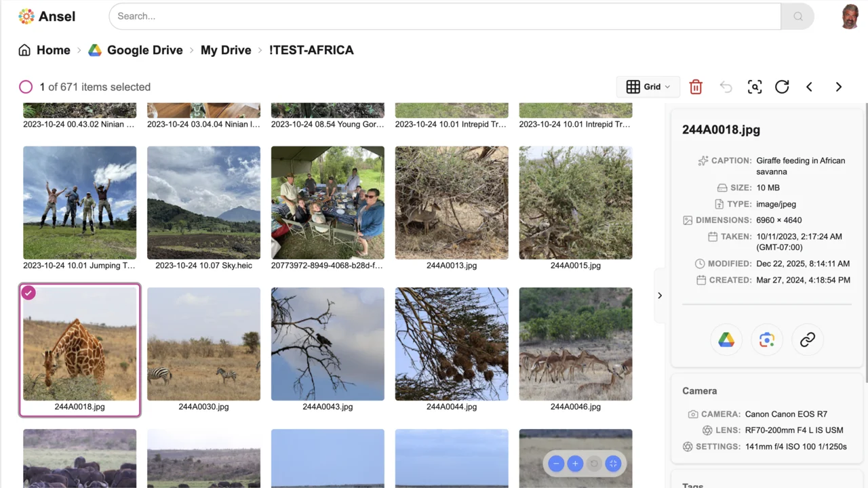The width and height of the screenshot is (868, 488).
Task: Select the 244A0030.jpg zebra thumbnail
Action: 203,344
